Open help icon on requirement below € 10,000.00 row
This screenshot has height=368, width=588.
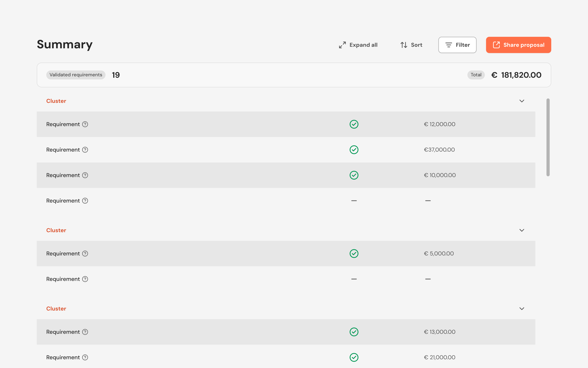85,201
